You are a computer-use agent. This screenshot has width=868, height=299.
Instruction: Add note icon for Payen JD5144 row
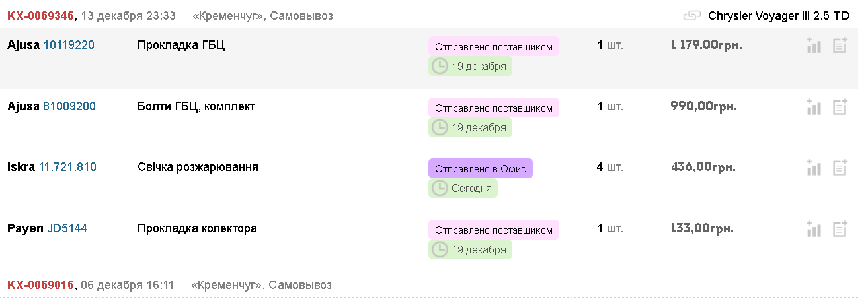pyautogui.click(x=840, y=229)
